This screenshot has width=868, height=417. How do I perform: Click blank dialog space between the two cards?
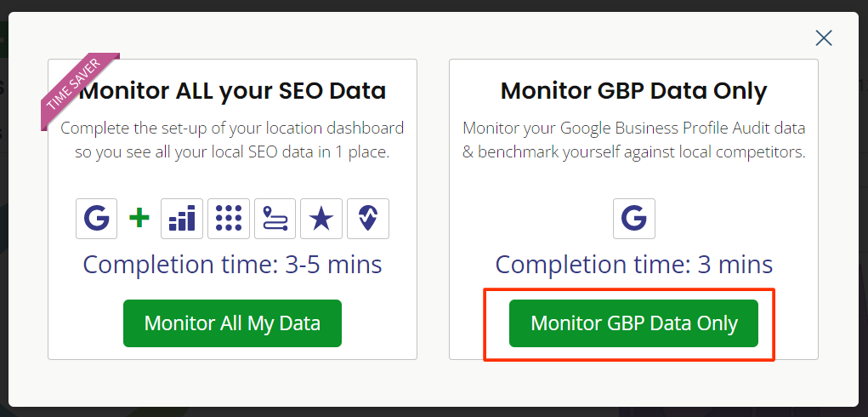[x=433, y=210]
